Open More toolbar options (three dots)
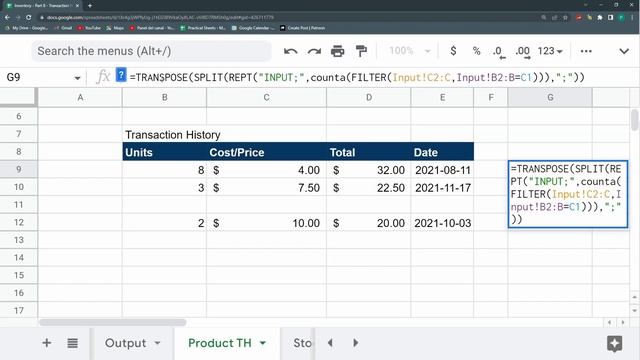 click(586, 51)
